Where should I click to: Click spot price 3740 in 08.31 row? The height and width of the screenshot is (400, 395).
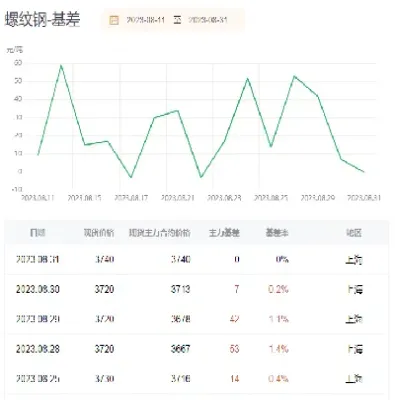pos(104,259)
